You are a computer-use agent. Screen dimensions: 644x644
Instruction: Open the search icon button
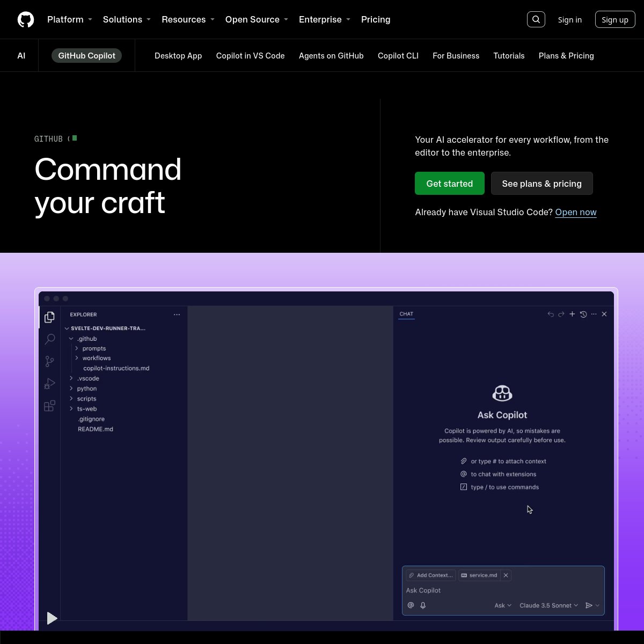click(536, 19)
